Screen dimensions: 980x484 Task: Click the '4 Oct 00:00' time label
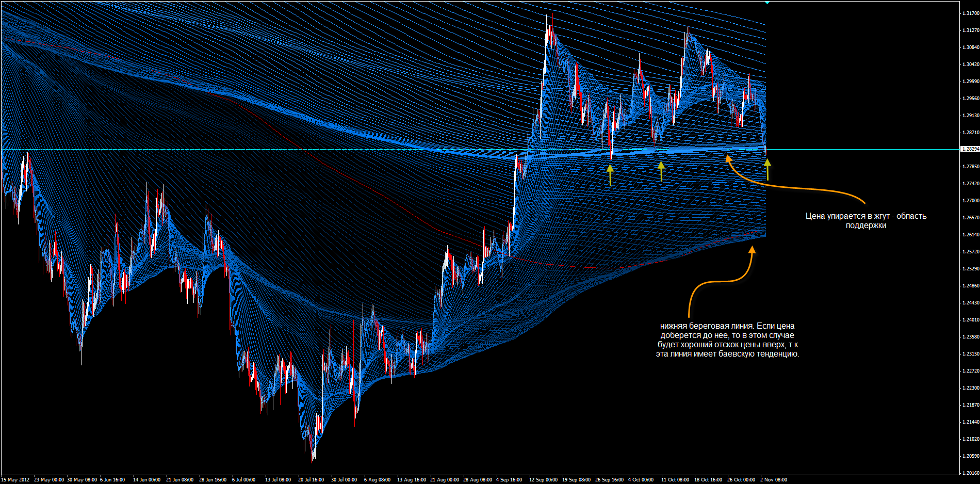[x=641, y=480]
